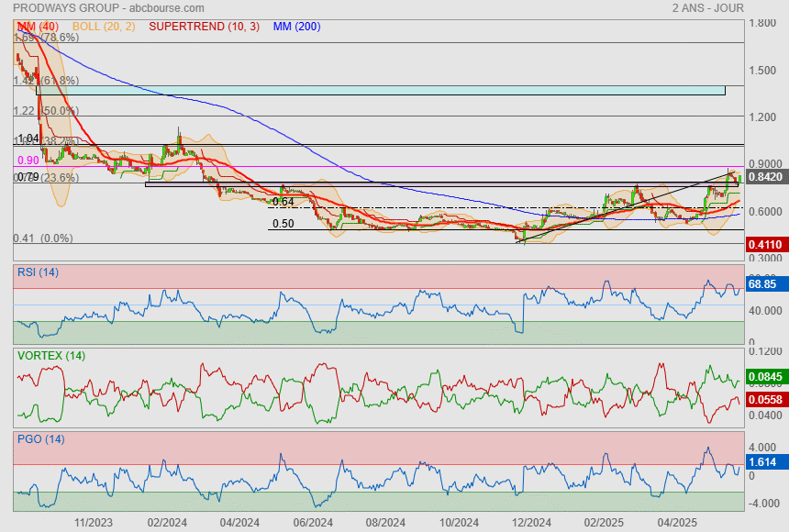Click the 0.41 (0.0%) Fibonacci label
The image size is (789, 532).
[43, 238]
